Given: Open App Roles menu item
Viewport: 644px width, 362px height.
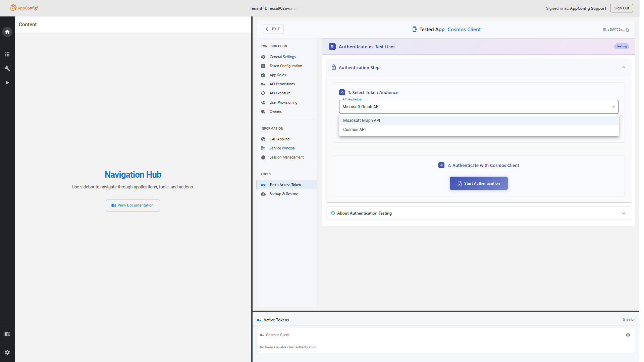Looking at the screenshot, I should (x=287, y=75).
